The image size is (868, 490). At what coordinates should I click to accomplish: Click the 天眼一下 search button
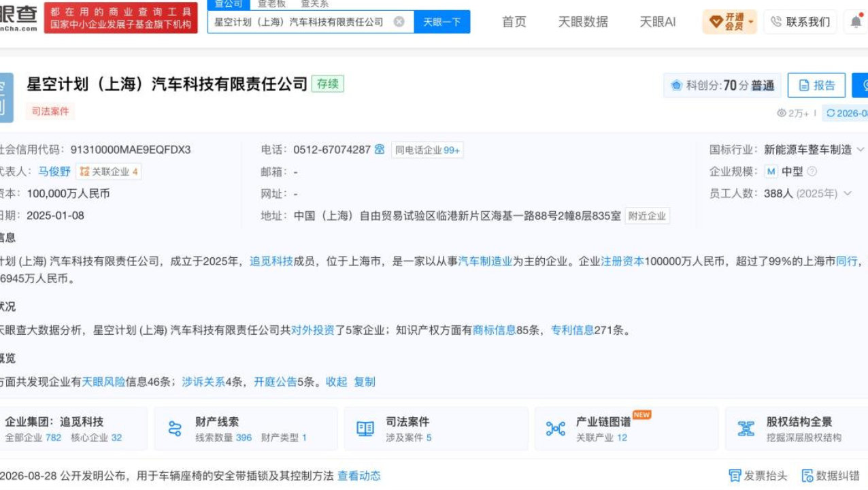pos(441,22)
